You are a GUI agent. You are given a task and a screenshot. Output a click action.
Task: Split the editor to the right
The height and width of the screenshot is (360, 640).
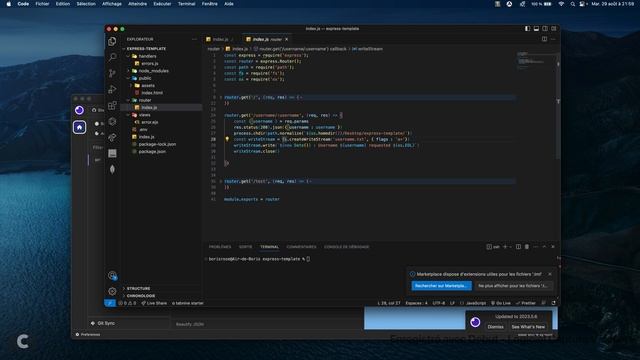[544, 39]
